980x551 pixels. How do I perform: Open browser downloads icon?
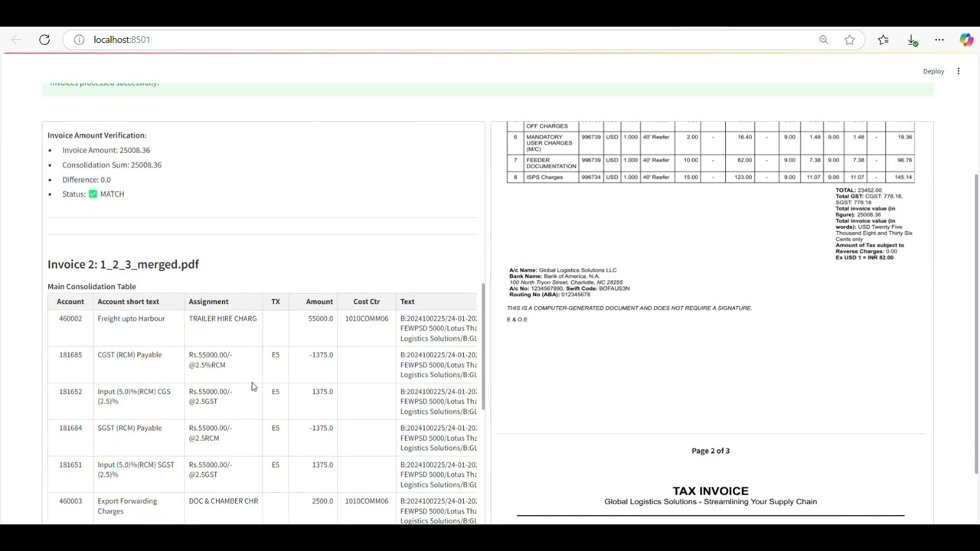912,40
